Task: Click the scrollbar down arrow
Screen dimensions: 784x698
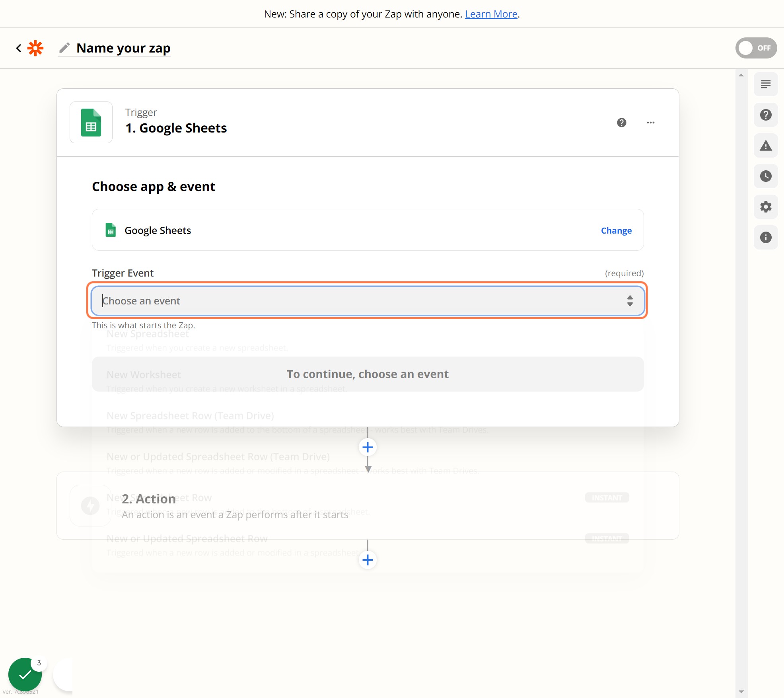Action: point(741,692)
